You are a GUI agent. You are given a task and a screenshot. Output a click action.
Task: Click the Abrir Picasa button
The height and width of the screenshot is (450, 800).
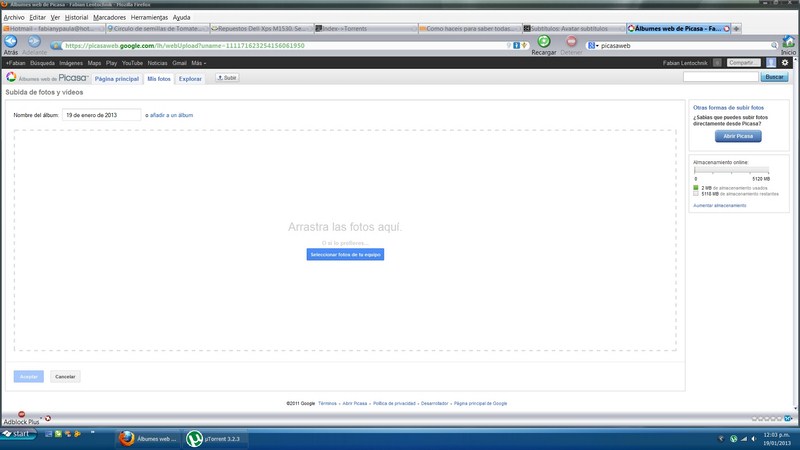point(738,136)
